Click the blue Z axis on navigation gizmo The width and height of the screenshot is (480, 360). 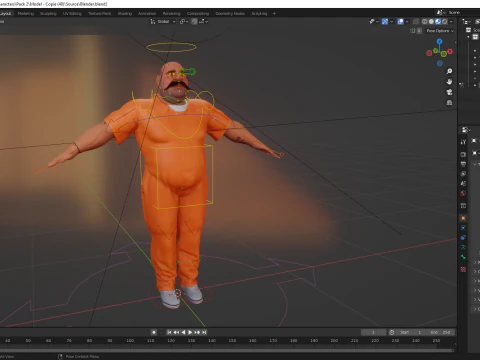click(440, 41)
